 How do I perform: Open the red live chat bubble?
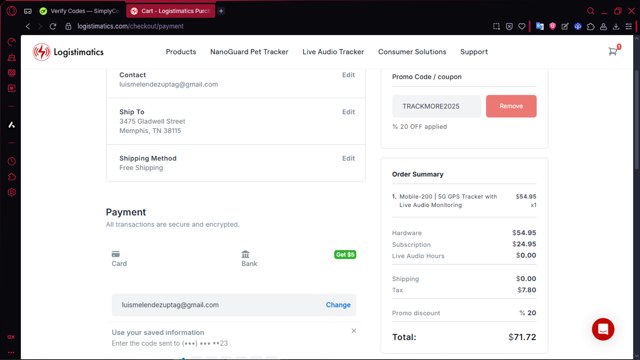[x=603, y=329]
